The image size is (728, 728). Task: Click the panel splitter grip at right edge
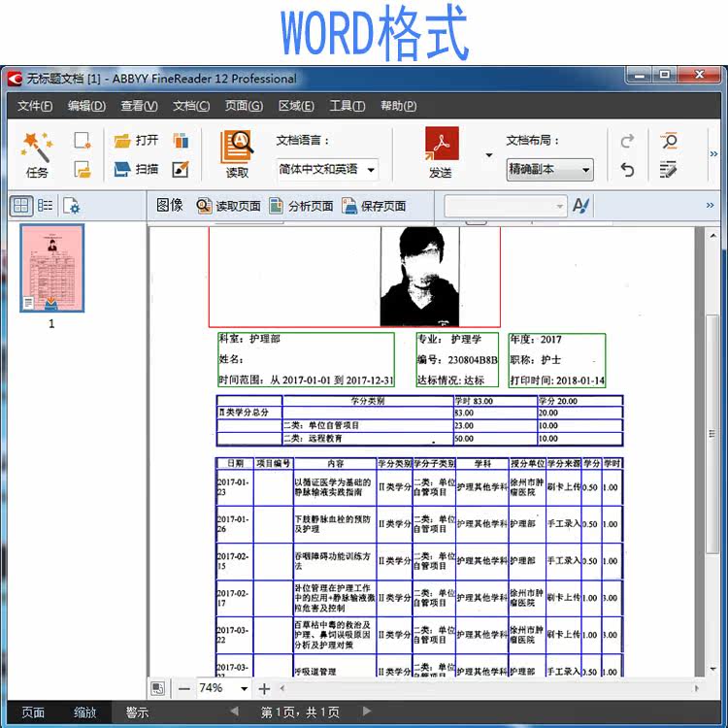(x=712, y=434)
